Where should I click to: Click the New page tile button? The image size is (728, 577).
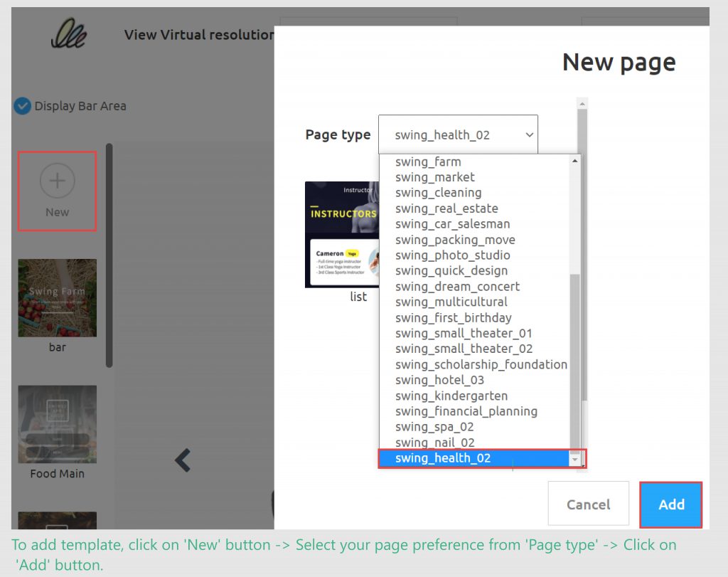pos(57,191)
